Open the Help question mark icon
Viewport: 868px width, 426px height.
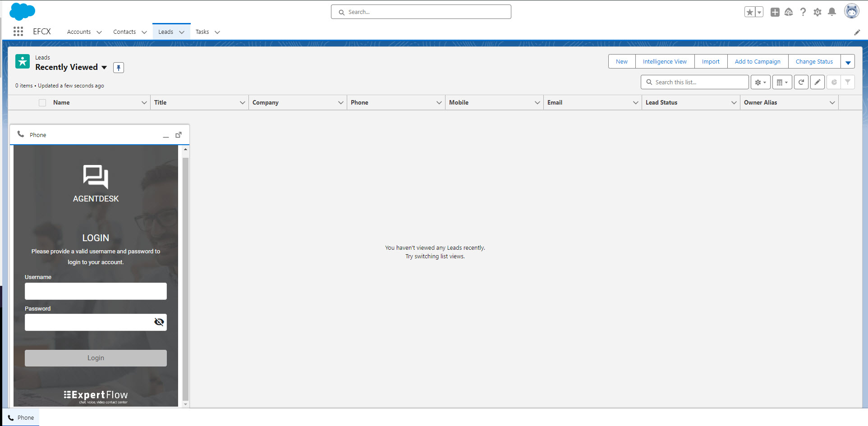point(803,12)
